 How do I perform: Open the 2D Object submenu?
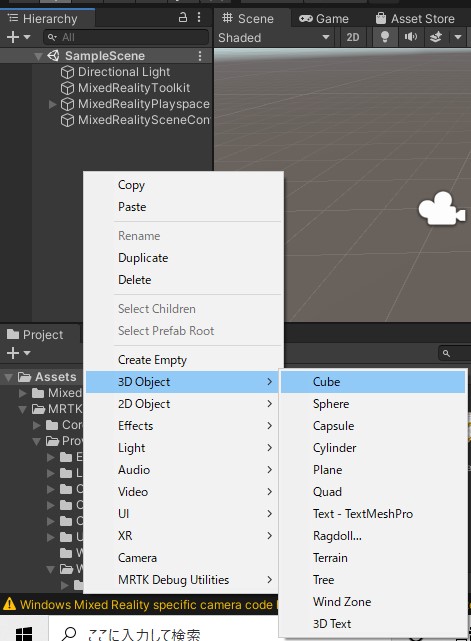(x=183, y=404)
